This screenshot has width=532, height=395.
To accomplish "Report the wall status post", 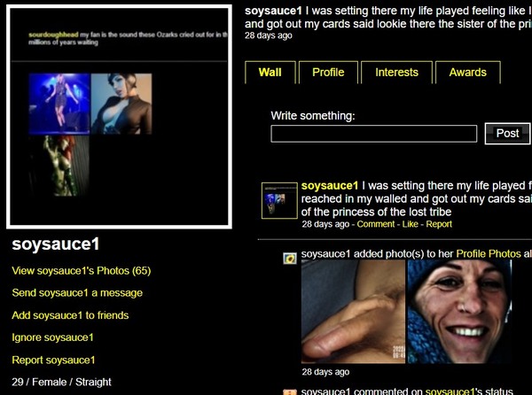I will click(x=439, y=224).
